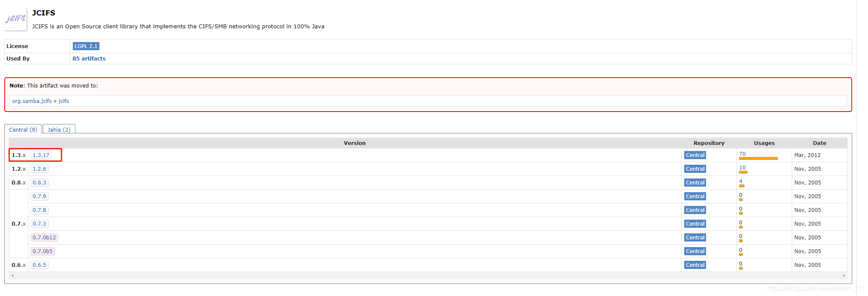
Task: Select the JCIFS page title
Action: (44, 13)
